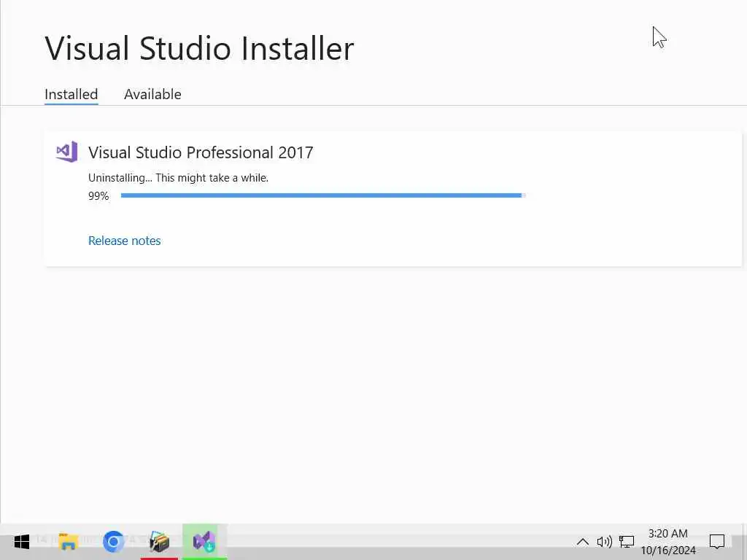Open the network status icon

[x=627, y=542]
